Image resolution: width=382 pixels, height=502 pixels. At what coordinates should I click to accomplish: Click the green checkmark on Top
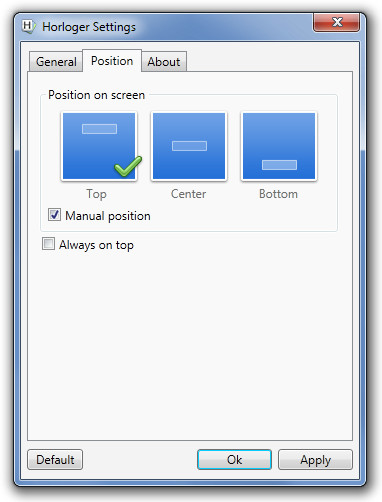128,166
